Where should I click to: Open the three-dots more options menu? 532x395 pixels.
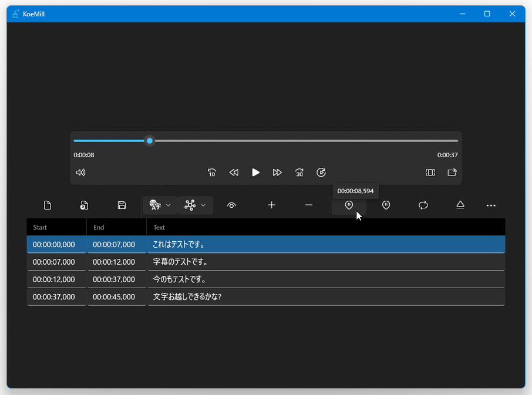[491, 205]
